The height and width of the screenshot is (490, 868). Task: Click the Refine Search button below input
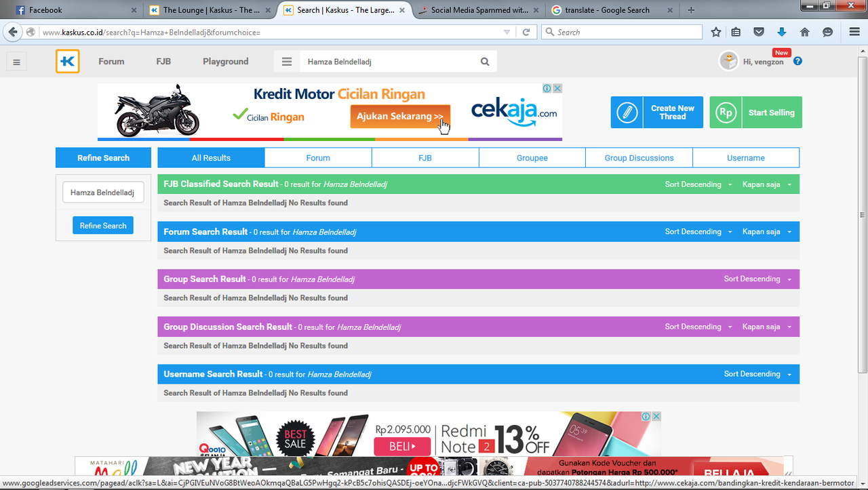(103, 226)
